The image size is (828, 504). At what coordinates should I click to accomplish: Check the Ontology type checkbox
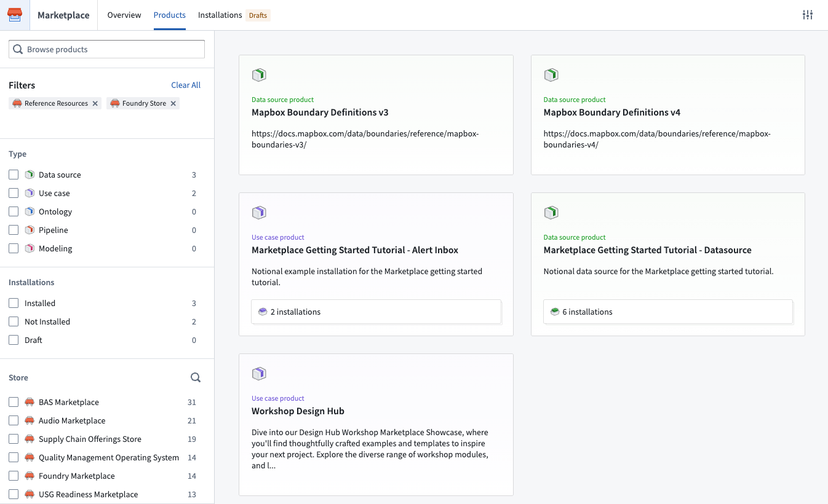[x=14, y=211]
